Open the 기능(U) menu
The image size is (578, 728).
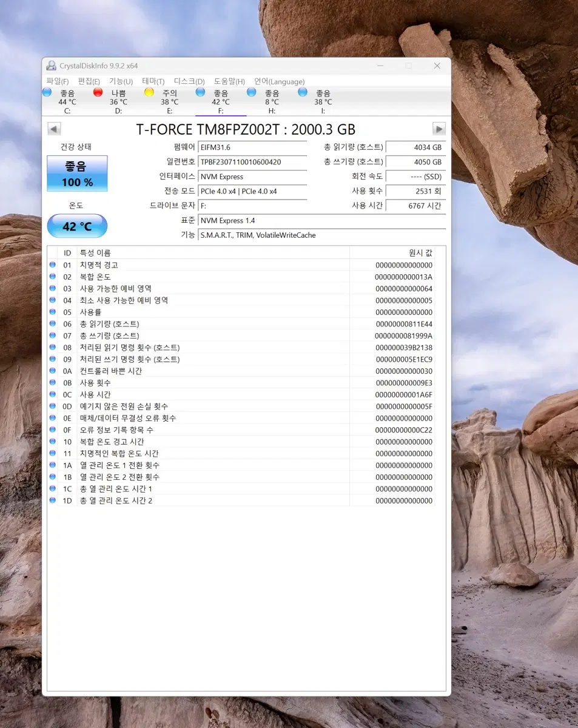(121, 81)
